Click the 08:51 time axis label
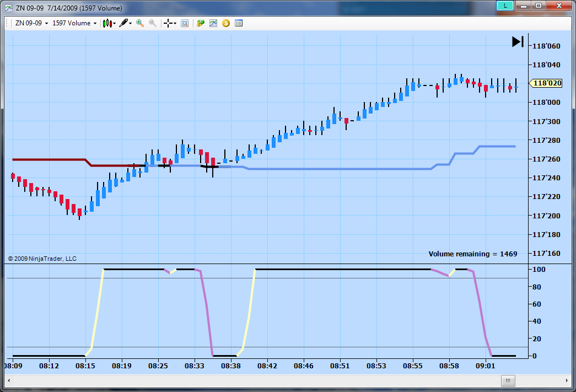Image resolution: width=576 pixels, height=392 pixels. [340, 366]
